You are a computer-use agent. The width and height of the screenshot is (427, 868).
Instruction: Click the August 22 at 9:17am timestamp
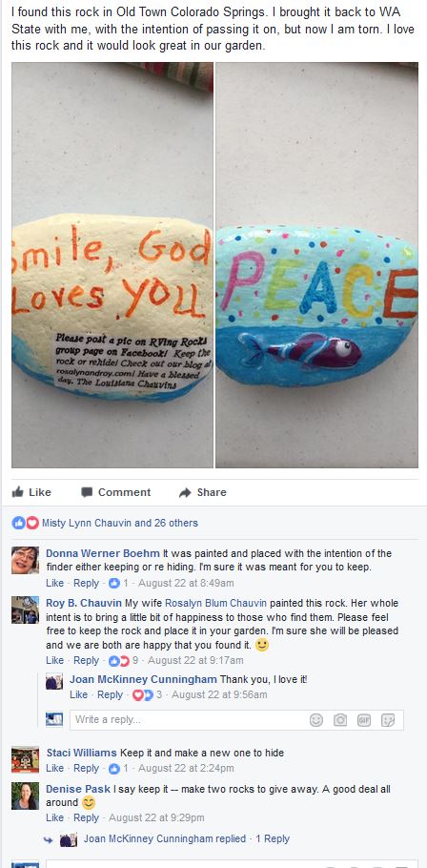195,660
